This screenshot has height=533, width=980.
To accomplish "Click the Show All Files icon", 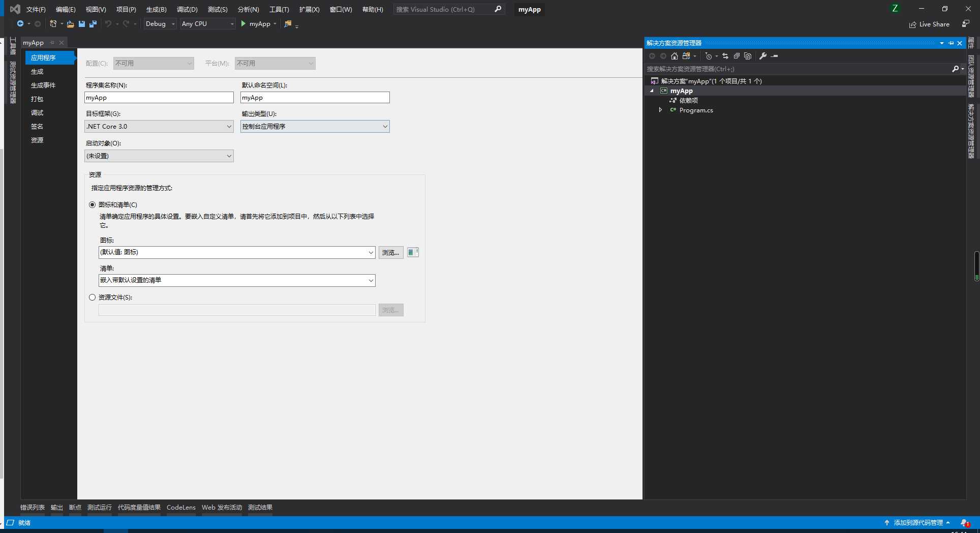I will (x=748, y=56).
